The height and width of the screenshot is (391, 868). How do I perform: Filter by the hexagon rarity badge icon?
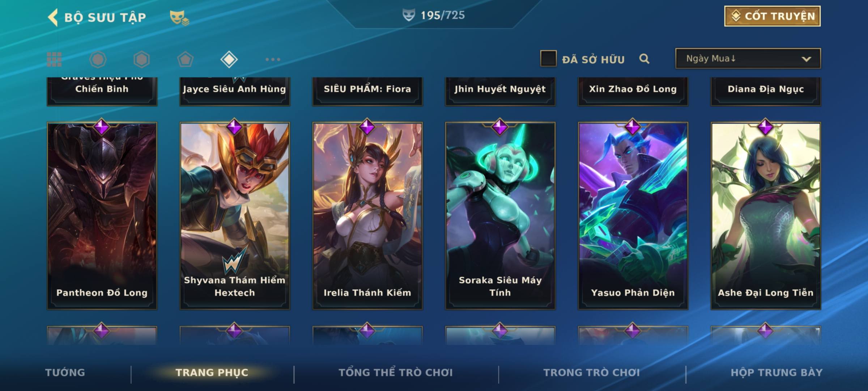coord(141,59)
